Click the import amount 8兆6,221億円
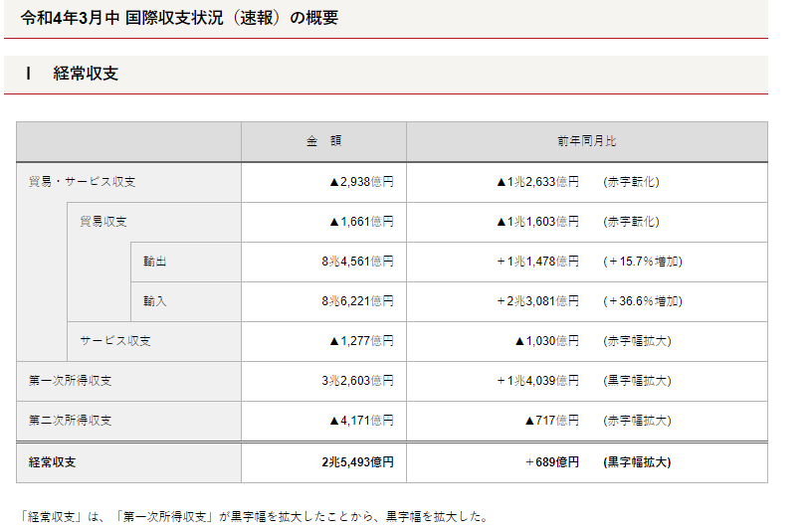Viewport: 812px width, 532px height. (357, 301)
